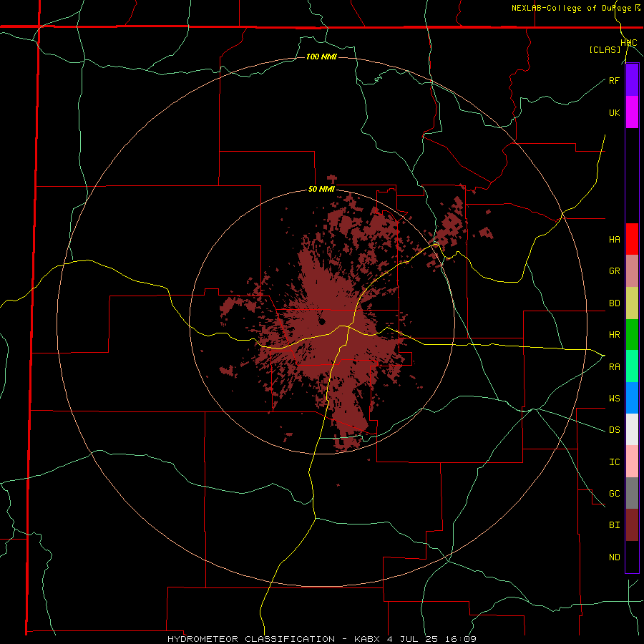Click the ND legend label
This screenshot has height=644, width=644.
614,557
